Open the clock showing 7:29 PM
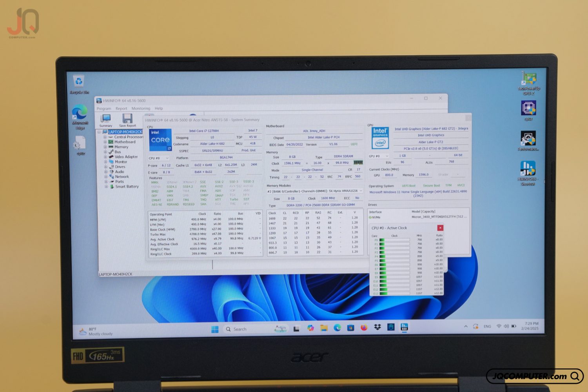 [x=530, y=326]
